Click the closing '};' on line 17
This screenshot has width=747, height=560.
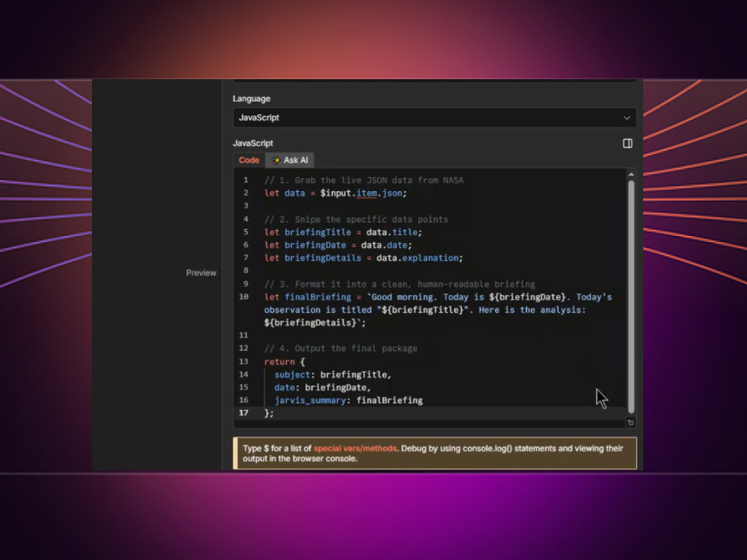pos(269,413)
